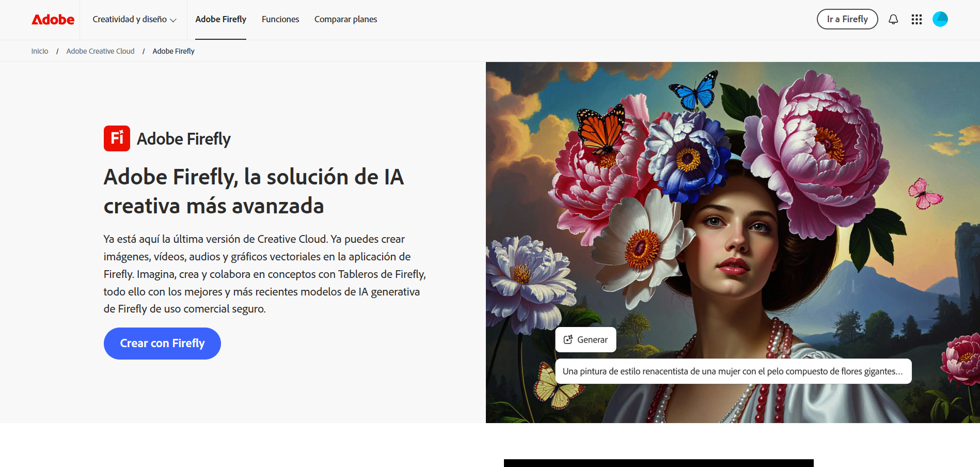Click the black banner at the page bottom
Image resolution: width=980 pixels, height=467 pixels.
[x=658, y=463]
